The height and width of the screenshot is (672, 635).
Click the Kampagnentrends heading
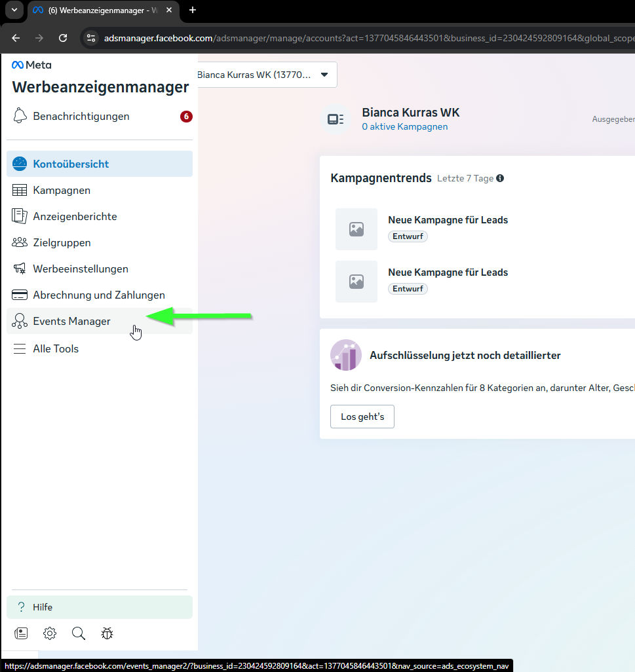381,178
